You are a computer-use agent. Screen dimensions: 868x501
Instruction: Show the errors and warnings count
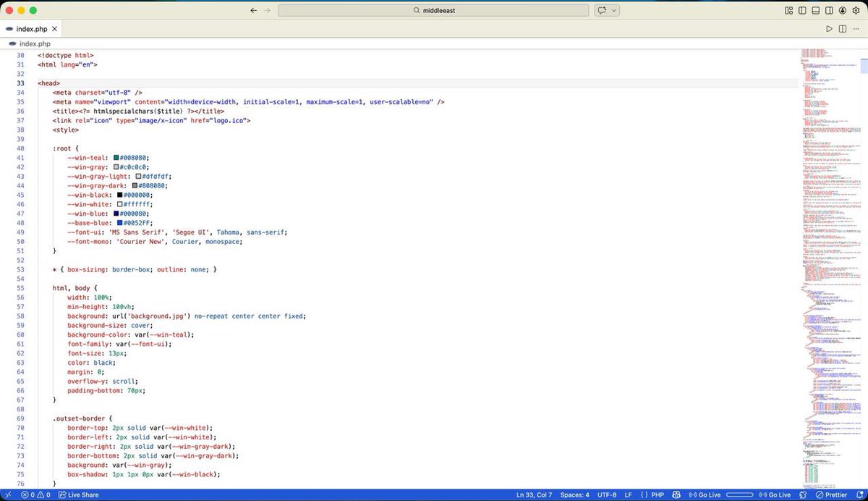pos(35,494)
